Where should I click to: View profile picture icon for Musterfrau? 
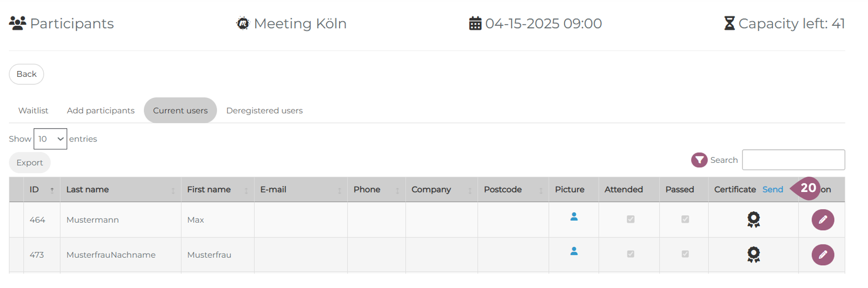coord(574,251)
